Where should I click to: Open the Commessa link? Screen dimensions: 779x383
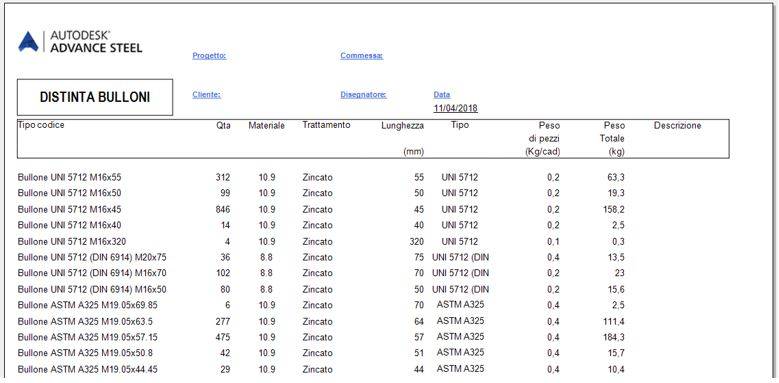click(362, 56)
